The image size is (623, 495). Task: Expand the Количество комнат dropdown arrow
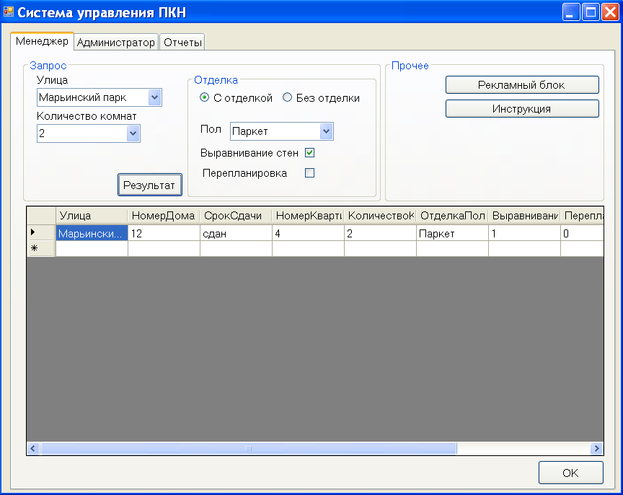pyautogui.click(x=134, y=133)
